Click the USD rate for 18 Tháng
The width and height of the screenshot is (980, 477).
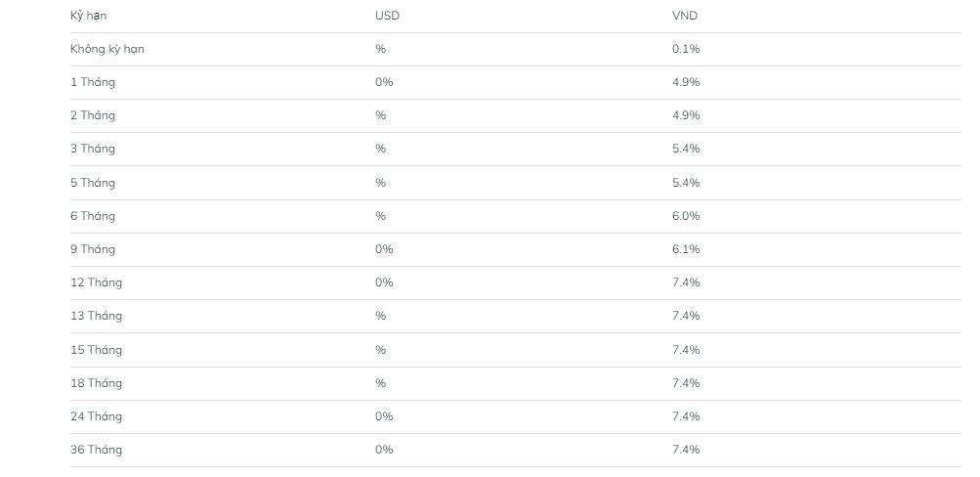pos(381,383)
